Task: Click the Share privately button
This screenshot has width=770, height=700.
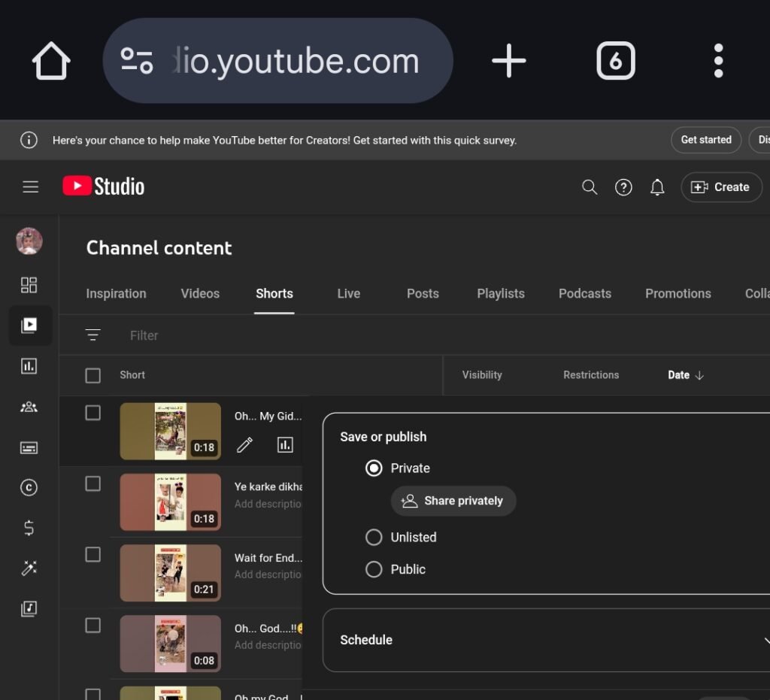Action: coord(453,501)
